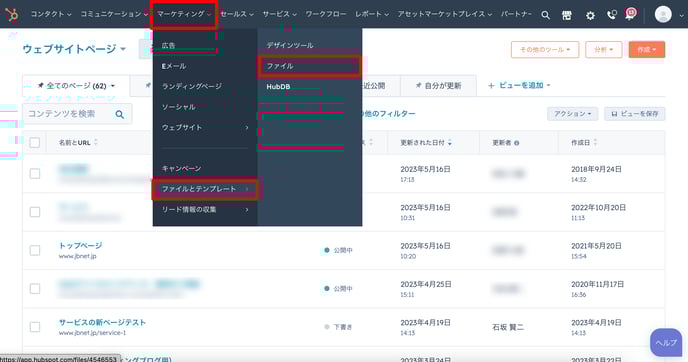Select ソーシャル menu item
Viewport: 688px width, 362px height.
[x=179, y=107]
